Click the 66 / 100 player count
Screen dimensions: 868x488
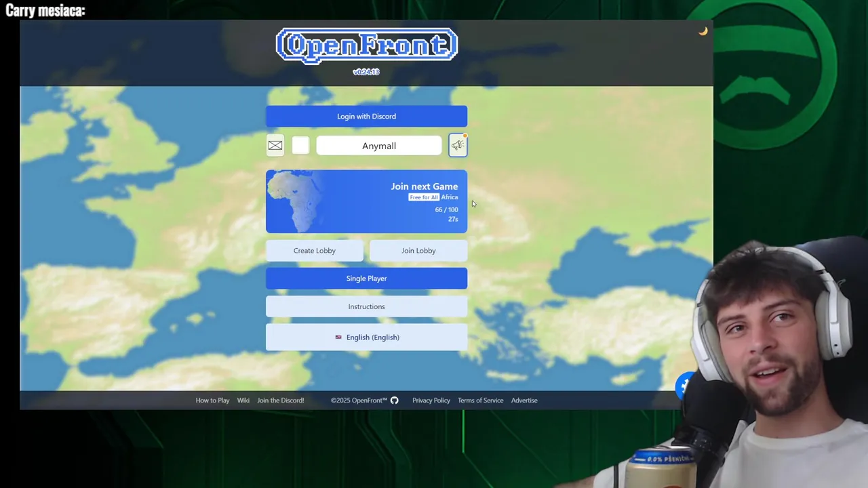click(x=446, y=210)
